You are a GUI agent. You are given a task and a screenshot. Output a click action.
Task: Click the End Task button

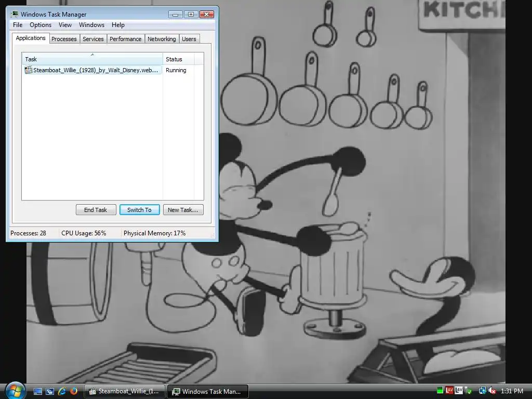(x=96, y=210)
